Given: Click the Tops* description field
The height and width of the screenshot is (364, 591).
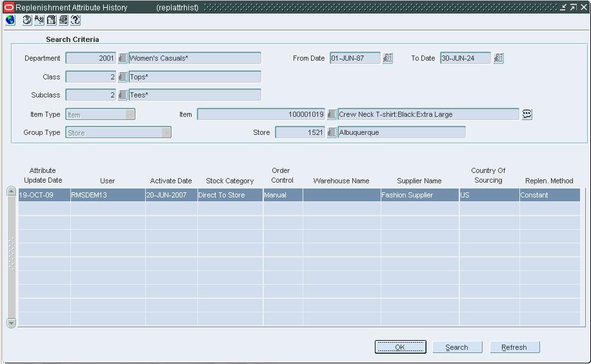Looking at the screenshot, I should coord(194,77).
